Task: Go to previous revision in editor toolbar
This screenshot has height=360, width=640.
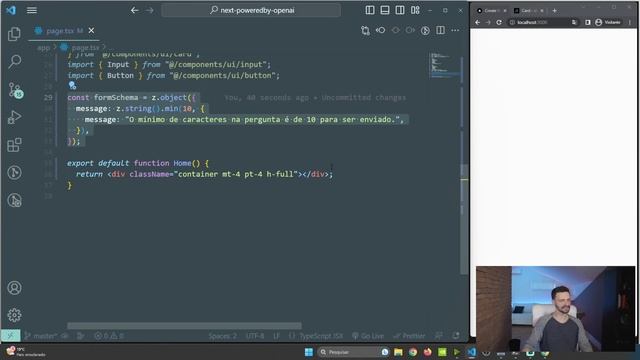Action: 380,31
